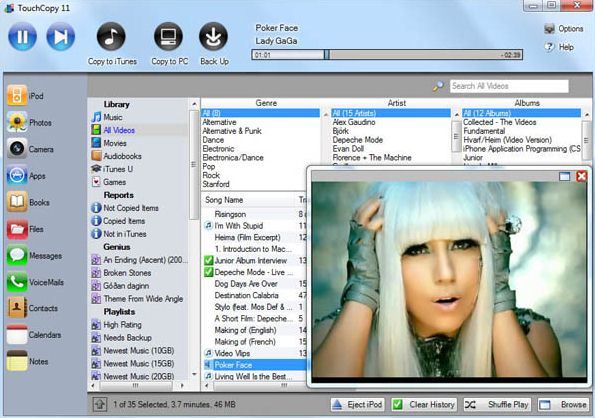Select Broken Stones genius playlist
Image resolution: width=595 pixels, height=418 pixels.
click(121, 273)
